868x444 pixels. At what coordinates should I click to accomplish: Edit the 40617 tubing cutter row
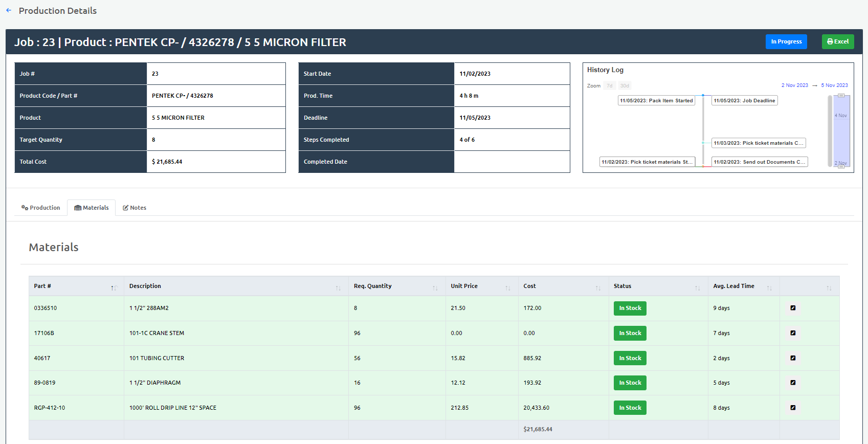[793, 358]
